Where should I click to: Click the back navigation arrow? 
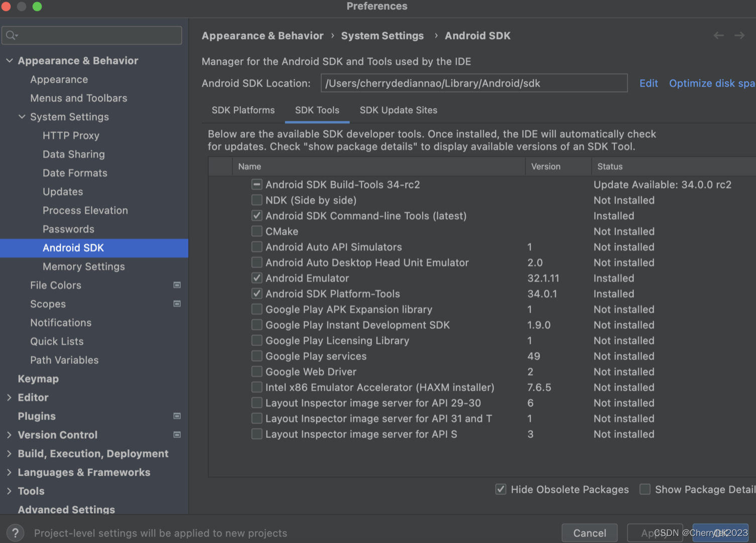(x=719, y=35)
